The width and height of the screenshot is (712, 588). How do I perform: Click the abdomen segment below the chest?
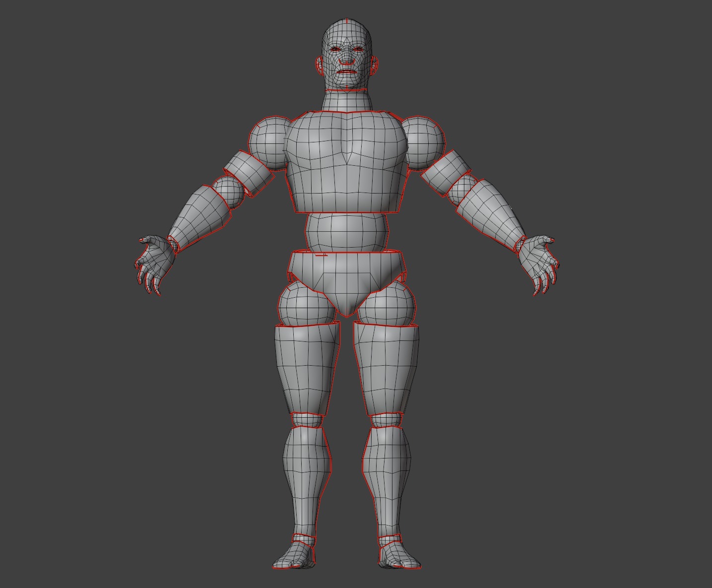(346, 232)
